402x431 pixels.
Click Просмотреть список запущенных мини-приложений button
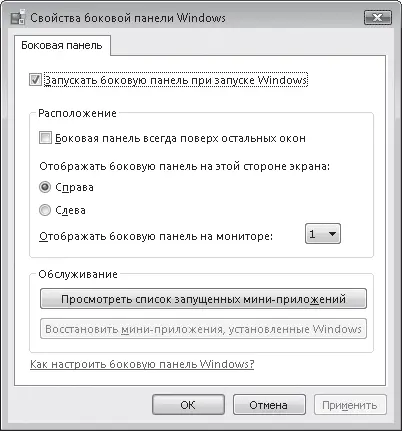(203, 299)
